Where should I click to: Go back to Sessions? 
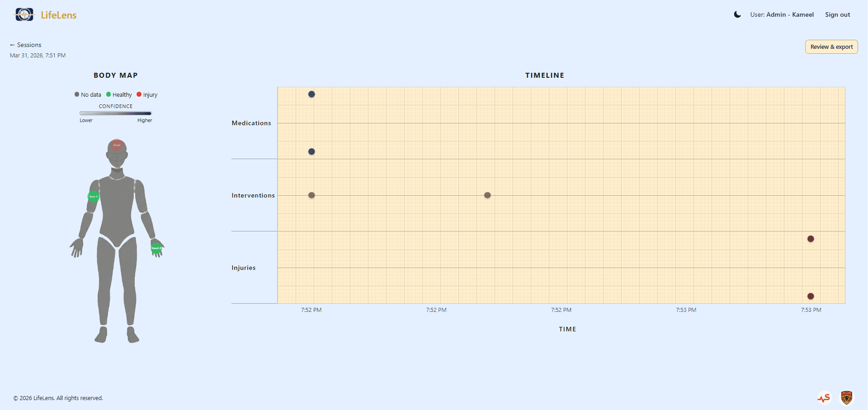(26, 45)
